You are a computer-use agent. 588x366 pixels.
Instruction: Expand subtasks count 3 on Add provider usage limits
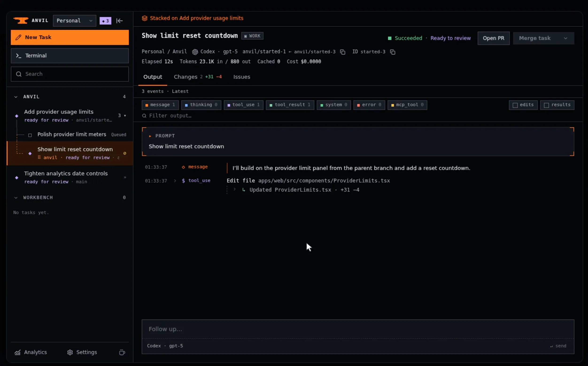click(x=122, y=115)
